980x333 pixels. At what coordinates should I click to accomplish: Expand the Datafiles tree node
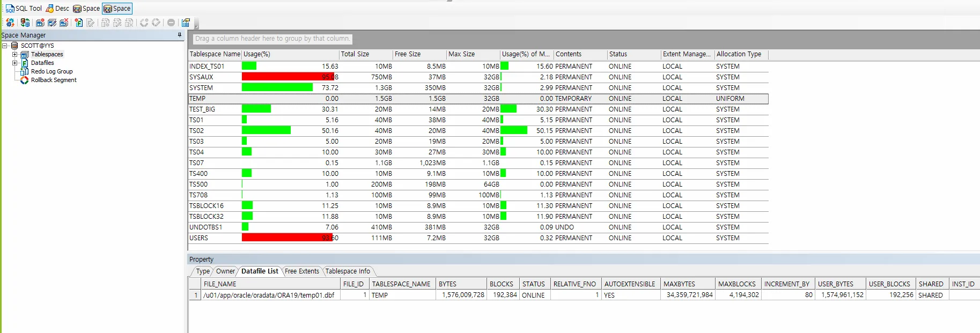click(x=14, y=63)
